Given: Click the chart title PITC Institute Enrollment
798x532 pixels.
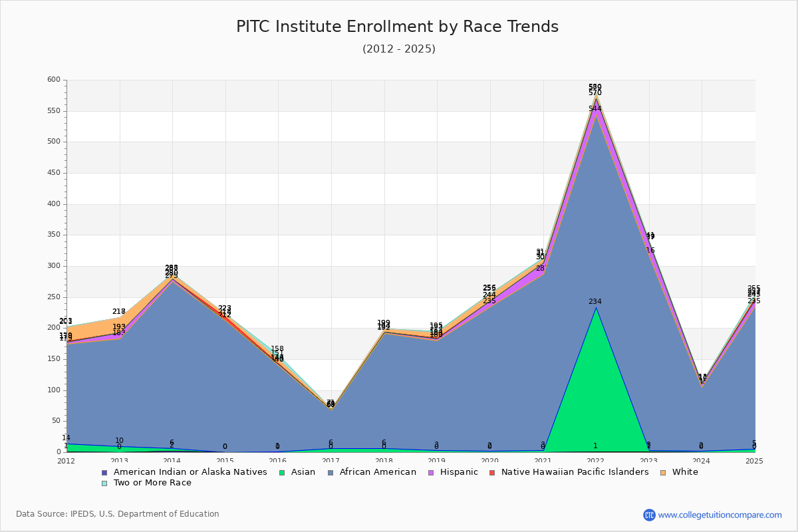Looking at the screenshot, I should [398, 27].
